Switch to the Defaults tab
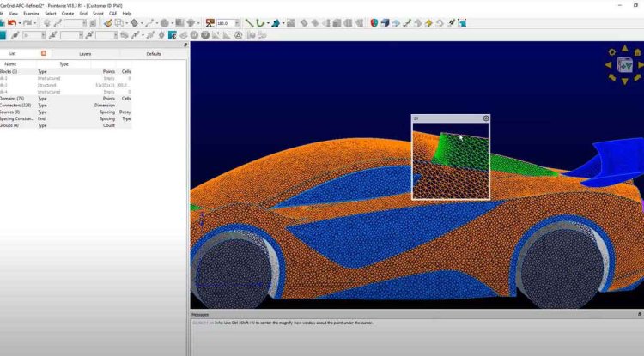The height and width of the screenshot is (356, 644). point(154,54)
